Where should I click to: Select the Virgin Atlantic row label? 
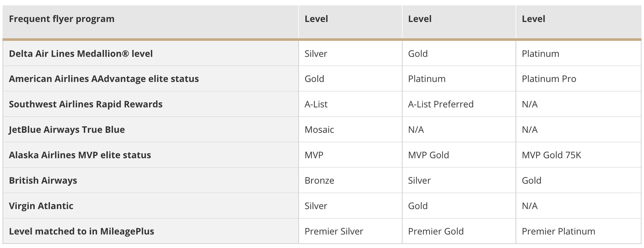pos(41,206)
